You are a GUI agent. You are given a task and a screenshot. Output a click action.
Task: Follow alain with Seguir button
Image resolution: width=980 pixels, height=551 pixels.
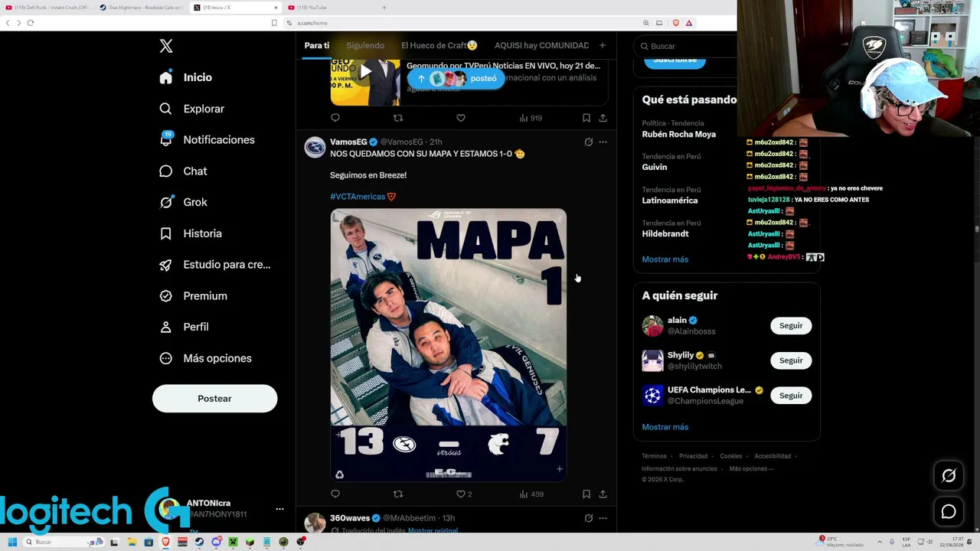tap(791, 326)
